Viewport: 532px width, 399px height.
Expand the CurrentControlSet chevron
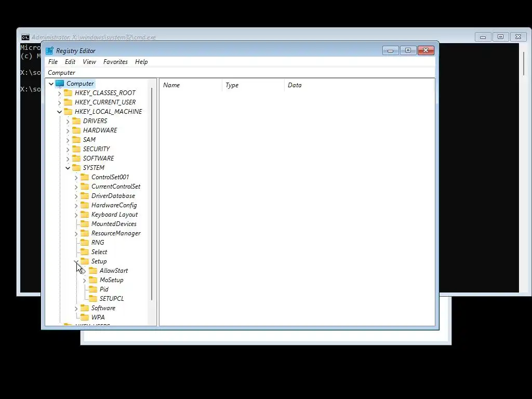click(x=76, y=187)
